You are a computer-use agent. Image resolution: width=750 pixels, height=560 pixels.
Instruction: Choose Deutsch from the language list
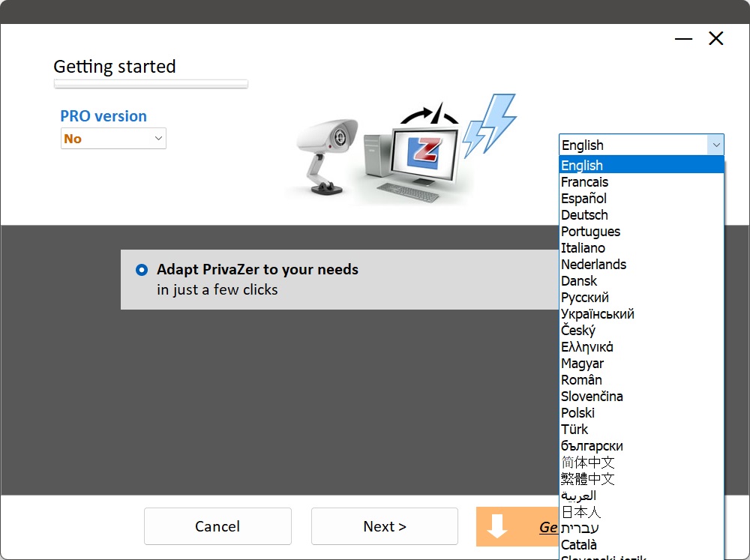(x=585, y=215)
